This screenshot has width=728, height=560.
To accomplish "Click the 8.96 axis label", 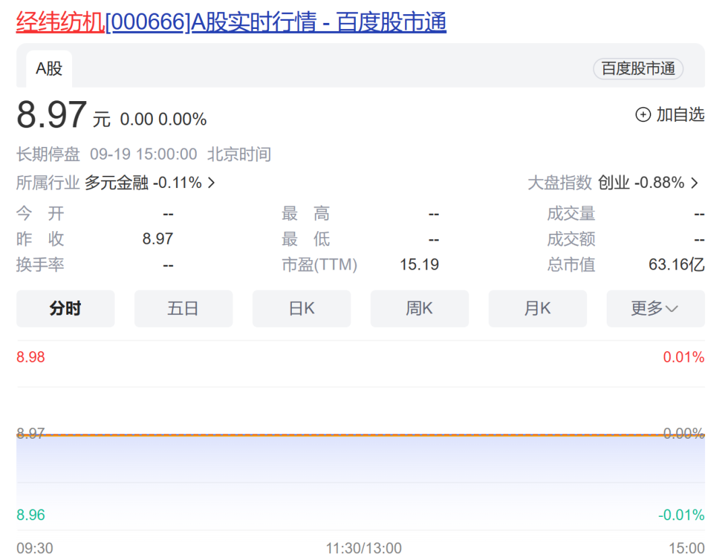I will coord(30,515).
